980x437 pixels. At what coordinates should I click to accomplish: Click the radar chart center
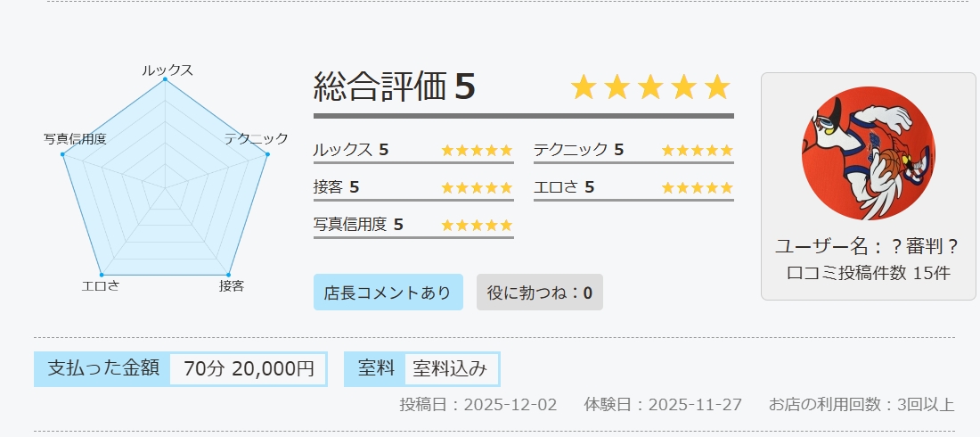165,188
